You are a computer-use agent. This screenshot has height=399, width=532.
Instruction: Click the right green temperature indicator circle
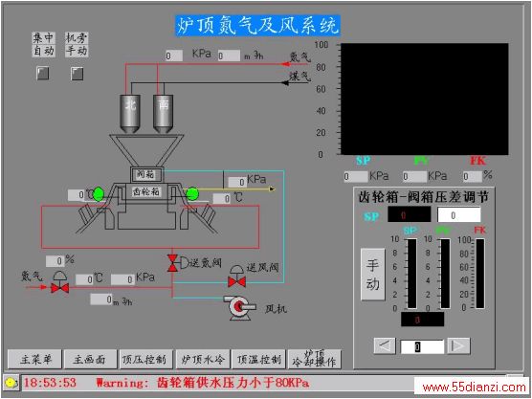pos(192,193)
